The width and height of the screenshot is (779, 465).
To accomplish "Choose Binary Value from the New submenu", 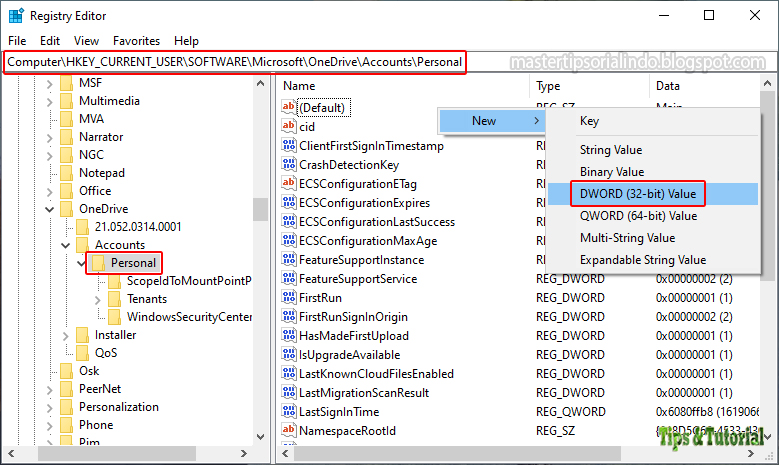I will tap(653, 172).
